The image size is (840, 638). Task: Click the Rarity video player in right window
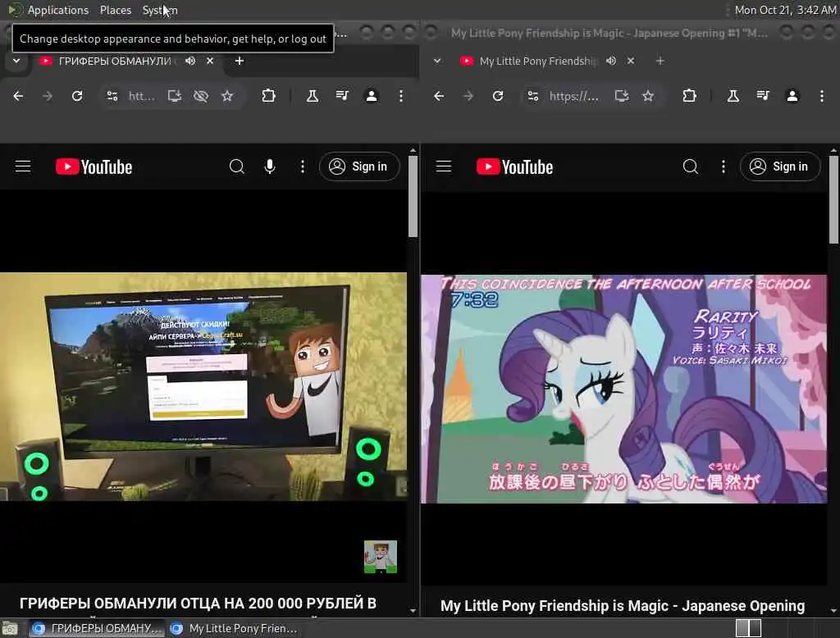tap(623, 389)
